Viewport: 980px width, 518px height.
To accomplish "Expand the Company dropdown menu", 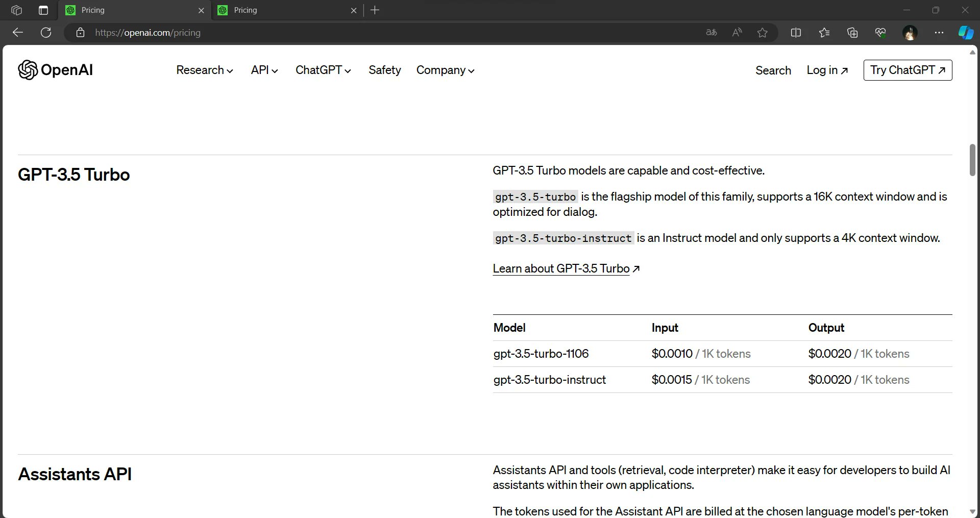I will coord(445,70).
